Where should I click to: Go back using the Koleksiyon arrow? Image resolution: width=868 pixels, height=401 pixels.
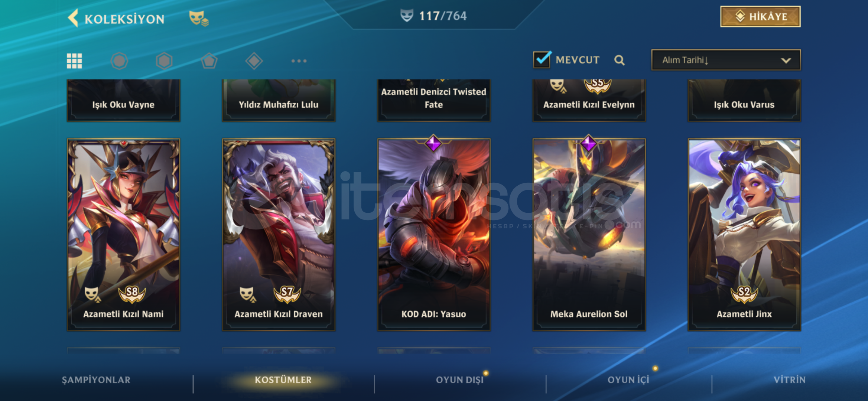coord(73,18)
